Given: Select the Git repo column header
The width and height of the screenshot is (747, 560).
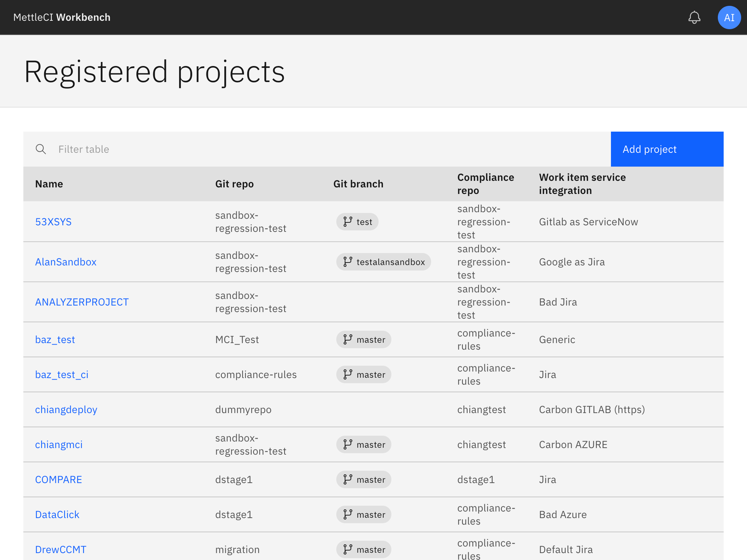Looking at the screenshot, I should point(234,184).
